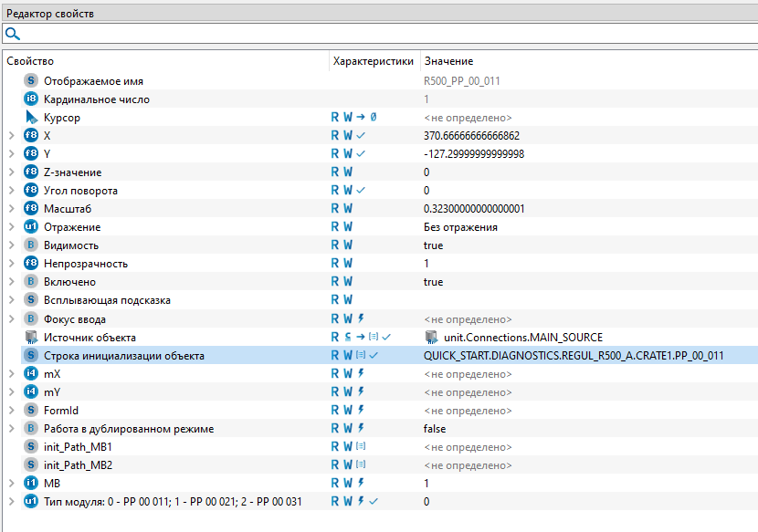Expand the Угол поворота property
This screenshot has width=758, height=532.
[x=11, y=191]
